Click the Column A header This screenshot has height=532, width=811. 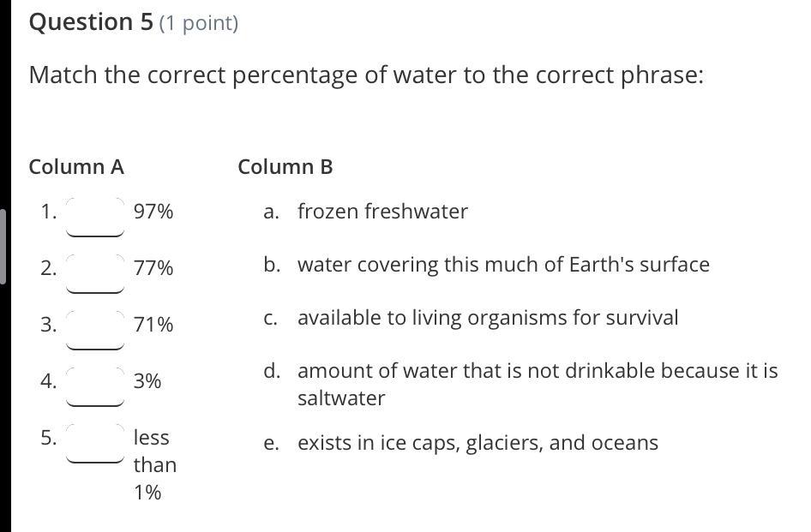click(76, 167)
